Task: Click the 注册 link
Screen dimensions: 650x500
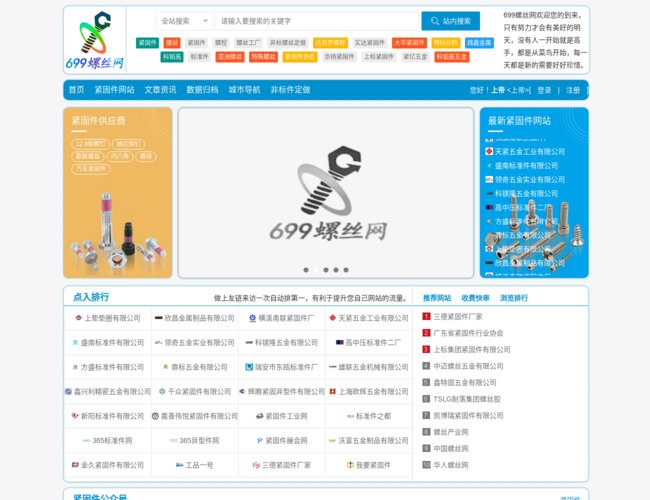Action: (573, 90)
